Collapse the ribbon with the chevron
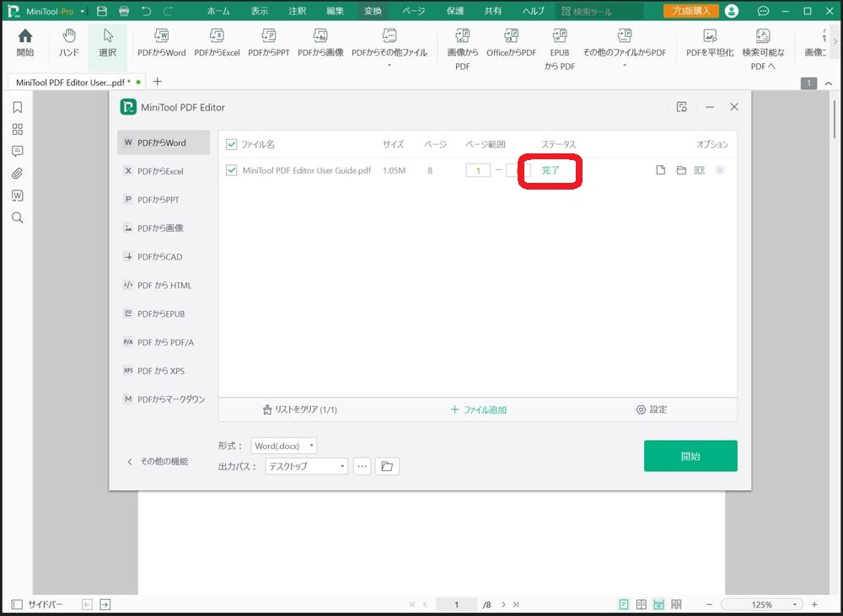Image resolution: width=843 pixels, height=616 pixels. [x=829, y=83]
